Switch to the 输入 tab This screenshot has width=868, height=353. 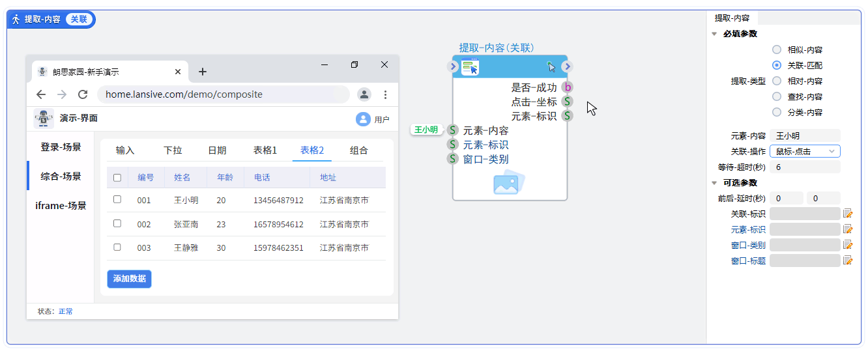(x=125, y=150)
